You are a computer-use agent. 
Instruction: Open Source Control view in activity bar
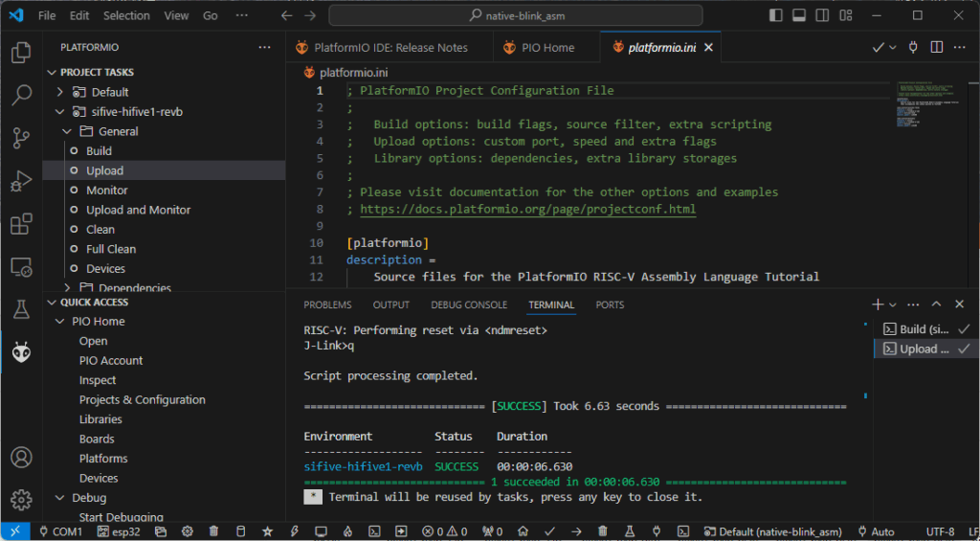click(x=21, y=137)
